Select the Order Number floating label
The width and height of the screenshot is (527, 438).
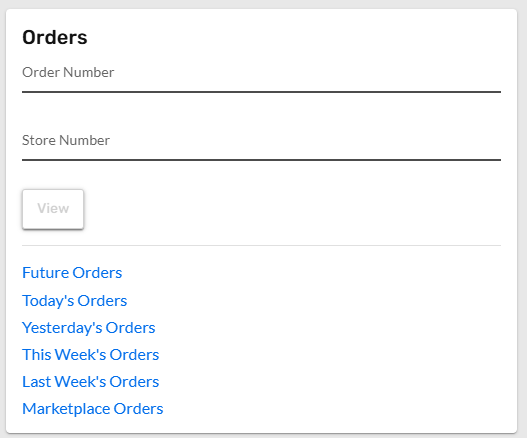click(68, 72)
